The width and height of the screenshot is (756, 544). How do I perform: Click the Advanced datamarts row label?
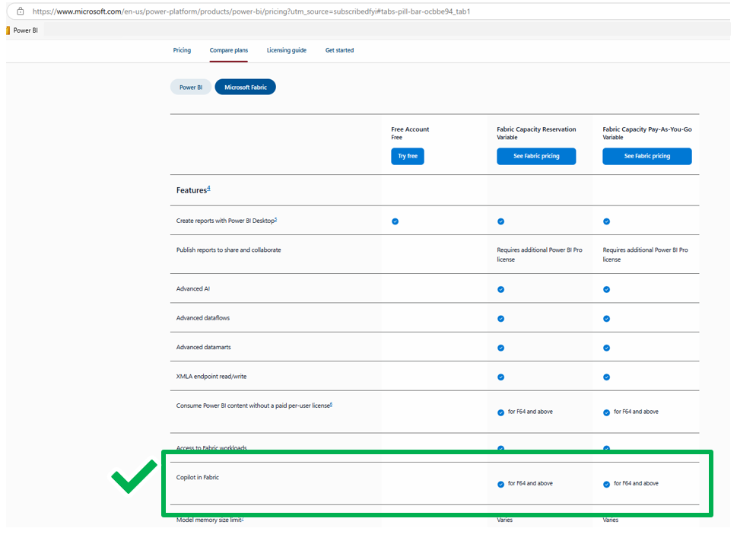(204, 347)
